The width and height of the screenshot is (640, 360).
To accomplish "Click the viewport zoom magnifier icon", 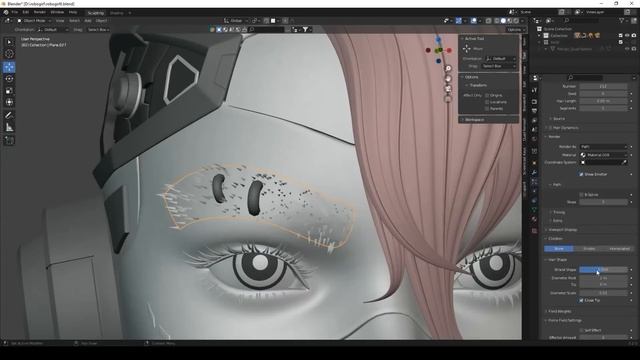I will click(x=448, y=68).
